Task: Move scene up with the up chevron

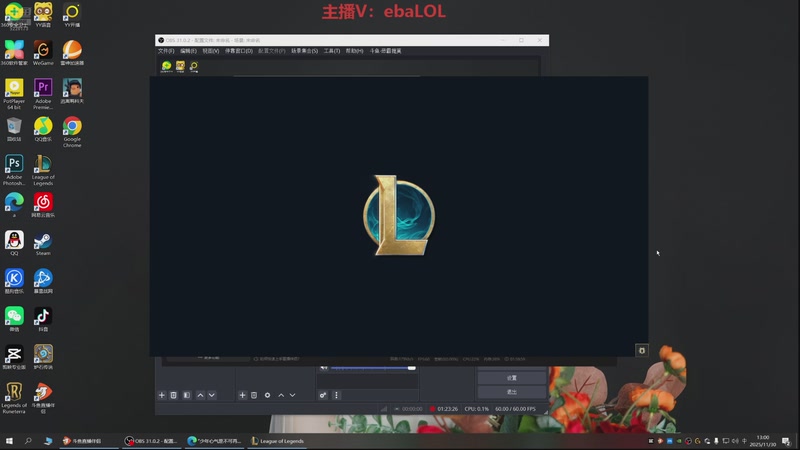Action: point(201,395)
